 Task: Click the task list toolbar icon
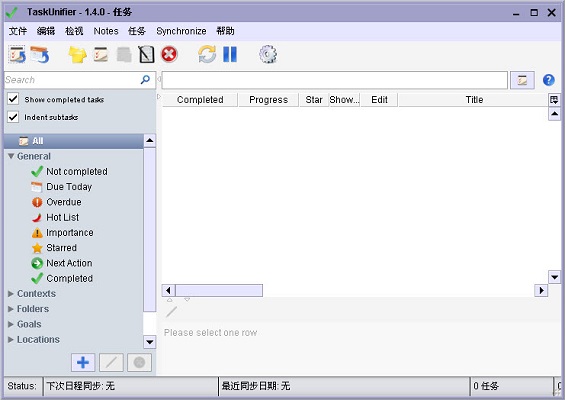click(x=101, y=55)
